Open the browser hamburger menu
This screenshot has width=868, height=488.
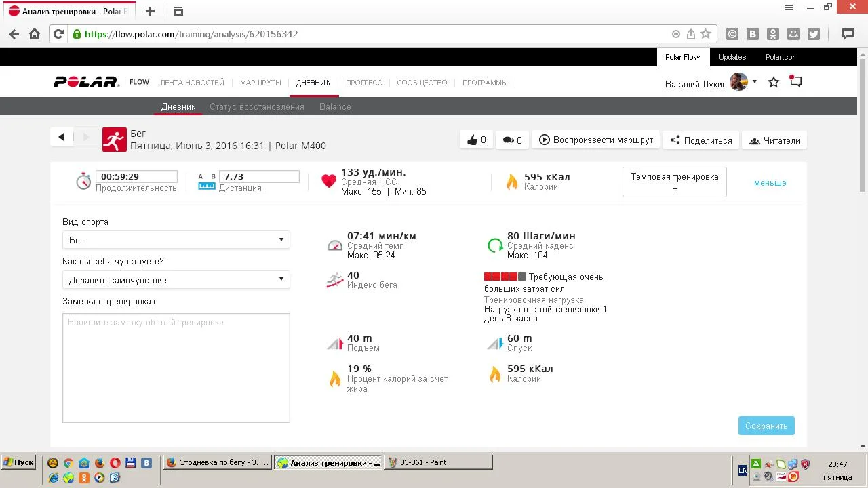pyautogui.click(x=789, y=7)
